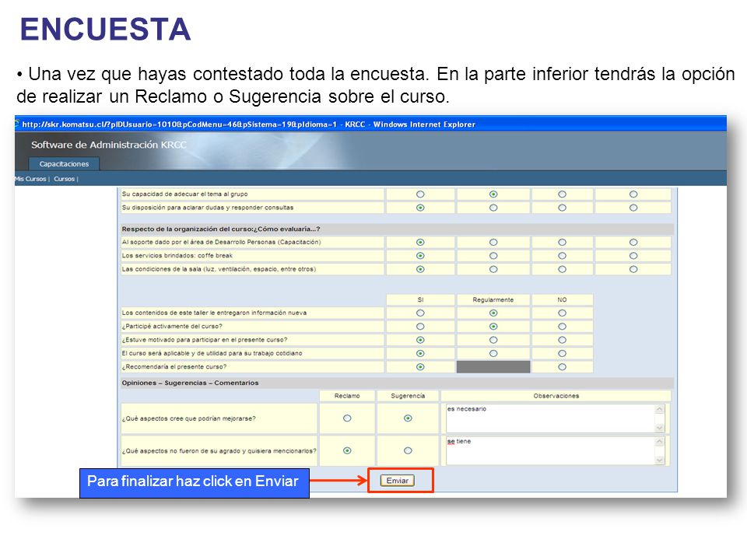Viewport: 747px width, 560px height.
Task: Pick first option for 'coffe break' services row
Action: [x=420, y=256]
